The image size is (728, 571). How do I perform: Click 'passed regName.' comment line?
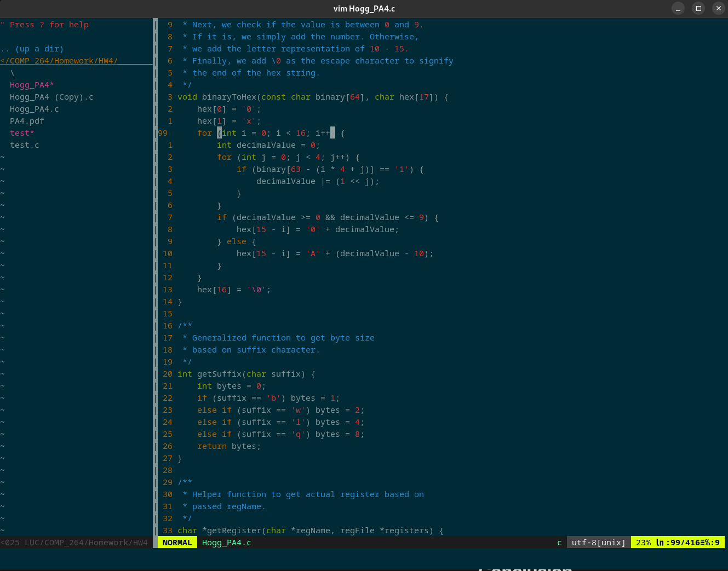coord(229,506)
